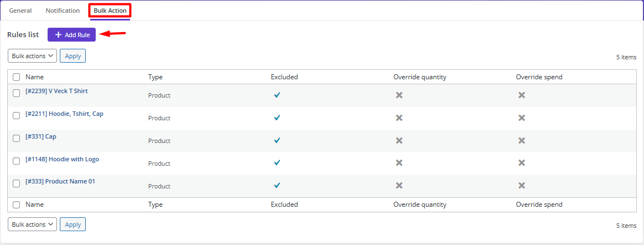Check the box for Hoodie with Logo rule

(17, 161)
